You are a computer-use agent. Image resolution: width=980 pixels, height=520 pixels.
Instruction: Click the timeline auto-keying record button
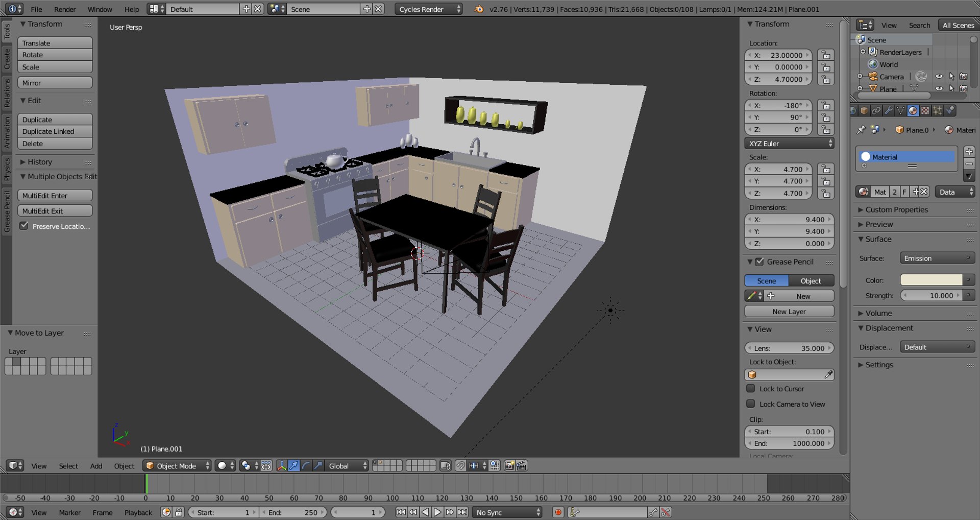click(558, 512)
